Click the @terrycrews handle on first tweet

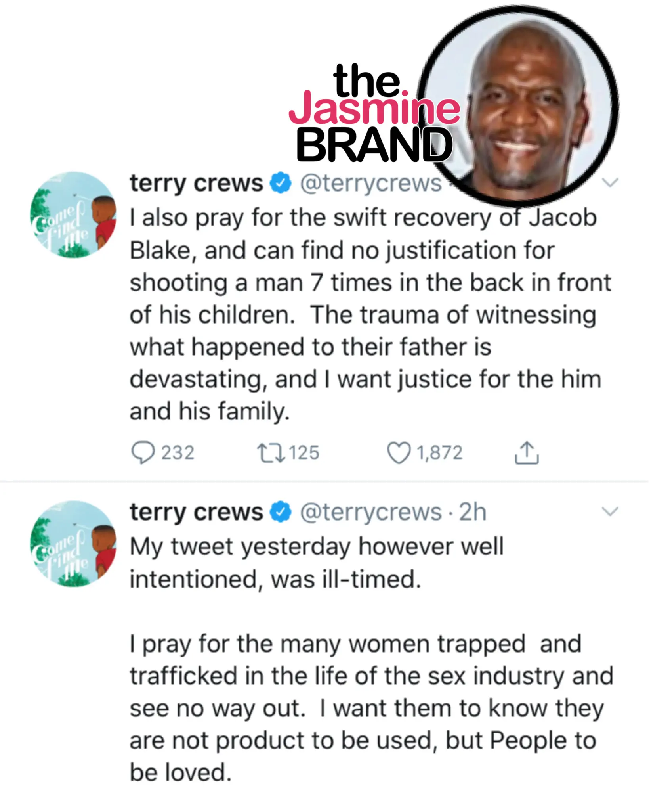coord(371,183)
